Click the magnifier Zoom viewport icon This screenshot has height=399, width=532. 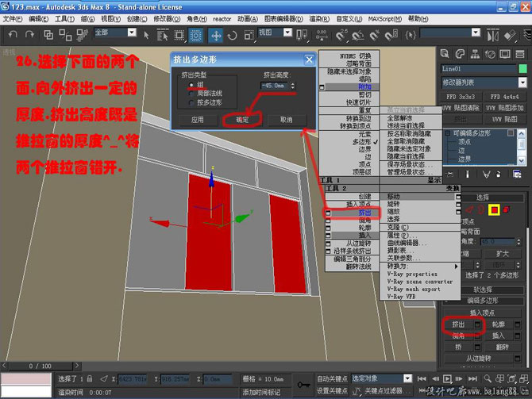point(488,378)
